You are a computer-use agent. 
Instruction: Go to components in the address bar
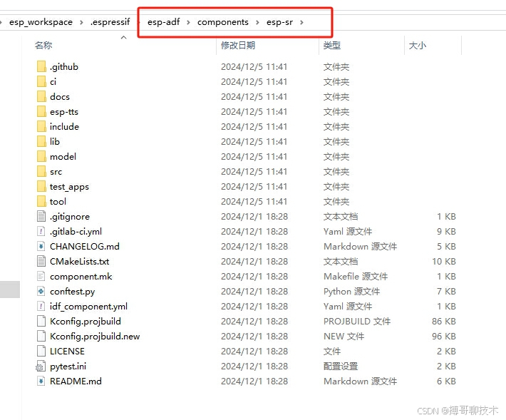tap(223, 22)
